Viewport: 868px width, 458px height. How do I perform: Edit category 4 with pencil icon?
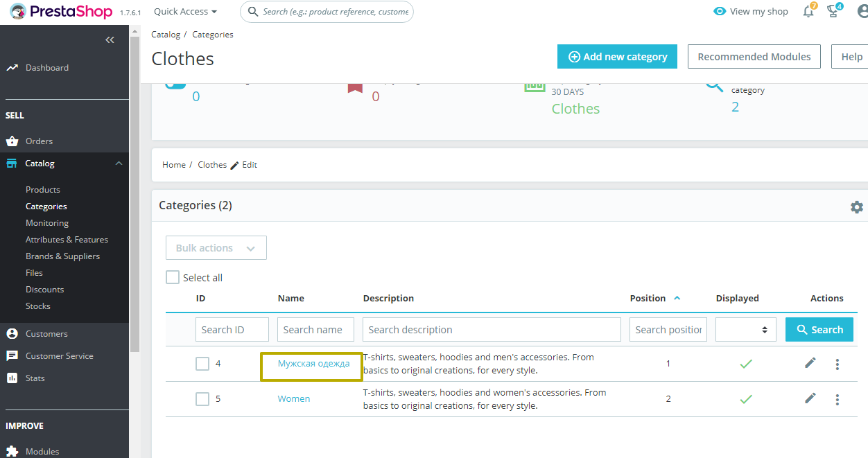coord(810,363)
